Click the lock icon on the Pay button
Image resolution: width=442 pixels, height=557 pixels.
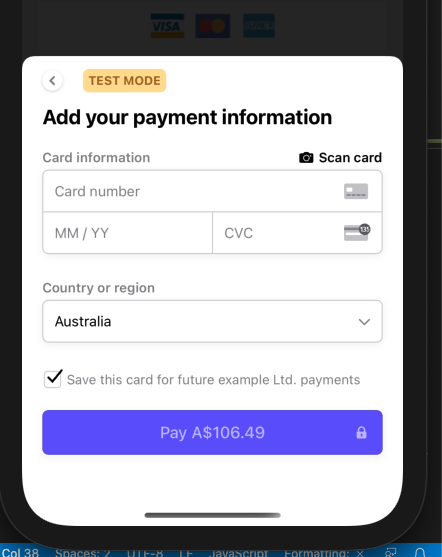point(361,432)
